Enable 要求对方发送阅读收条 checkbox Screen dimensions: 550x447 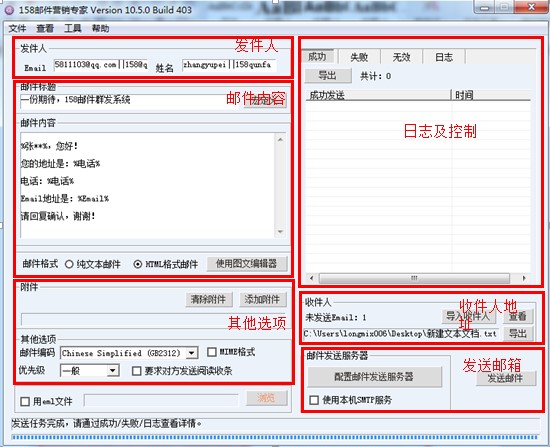(136, 371)
